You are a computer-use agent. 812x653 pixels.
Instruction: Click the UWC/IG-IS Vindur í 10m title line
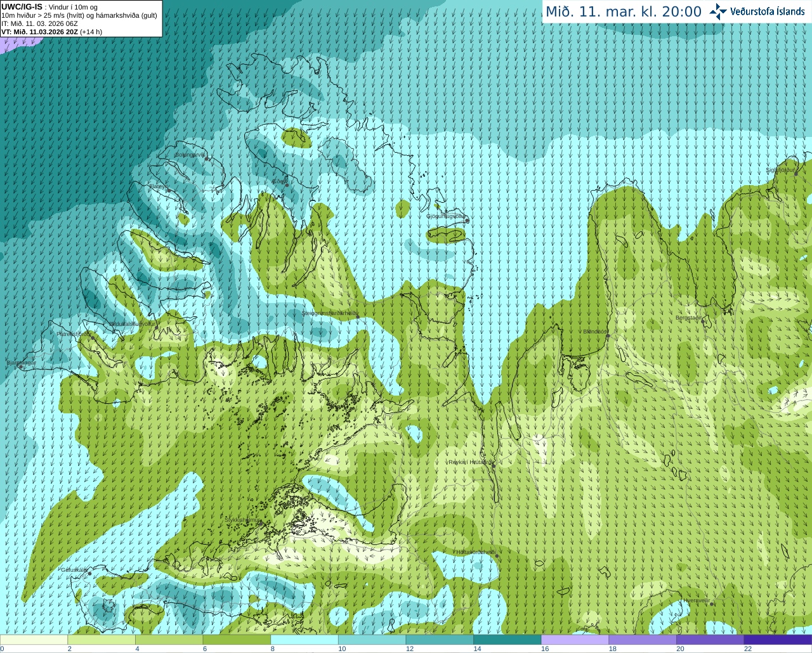click(x=49, y=7)
